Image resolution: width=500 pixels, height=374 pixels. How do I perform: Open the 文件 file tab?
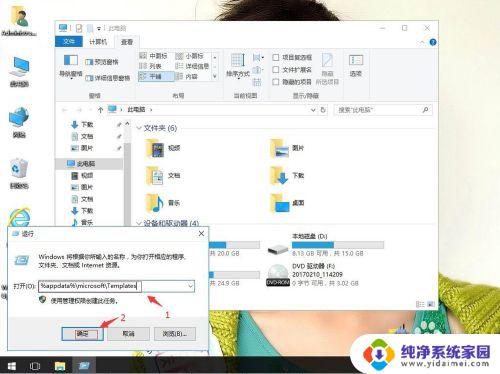[69, 42]
